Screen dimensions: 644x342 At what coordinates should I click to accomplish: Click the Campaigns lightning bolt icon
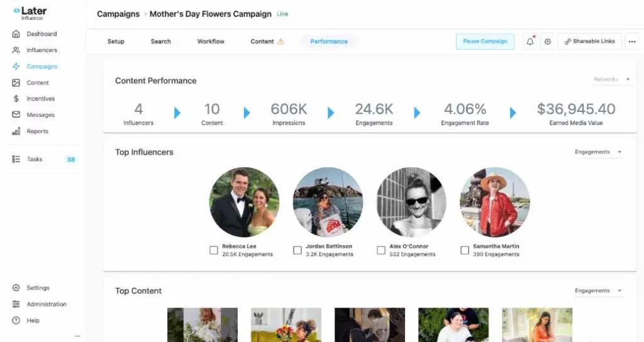[16, 66]
